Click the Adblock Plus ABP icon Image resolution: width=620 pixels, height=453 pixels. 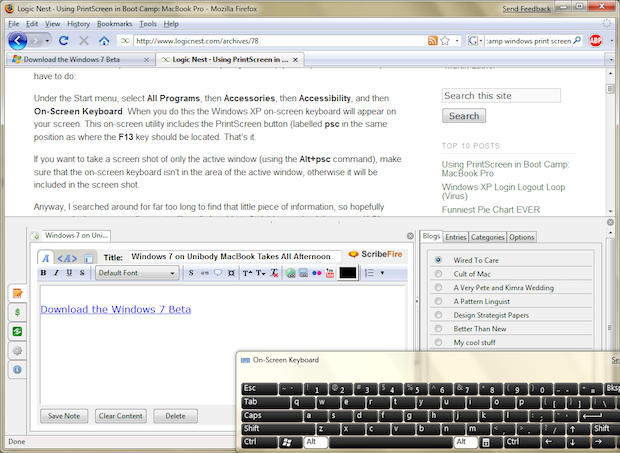(x=595, y=41)
